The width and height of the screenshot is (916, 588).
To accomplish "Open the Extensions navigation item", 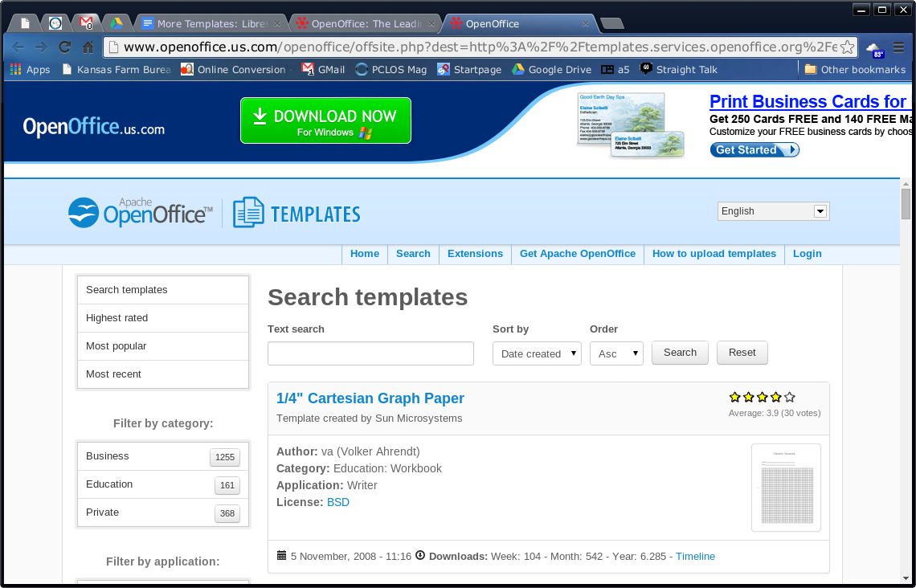I will click(475, 254).
